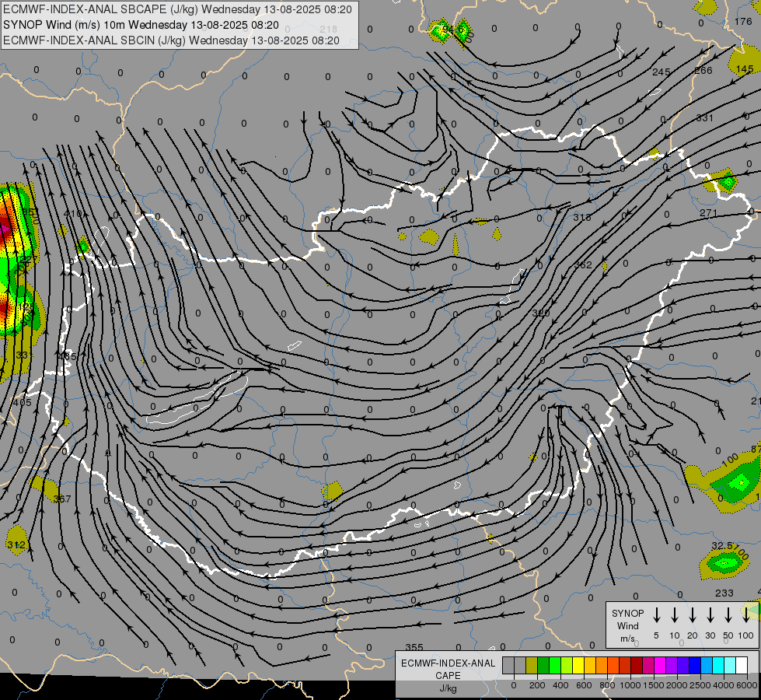The width and height of the screenshot is (761, 700).
Task: Click the 50 m/s wind arrow in legend
Action: click(728, 615)
